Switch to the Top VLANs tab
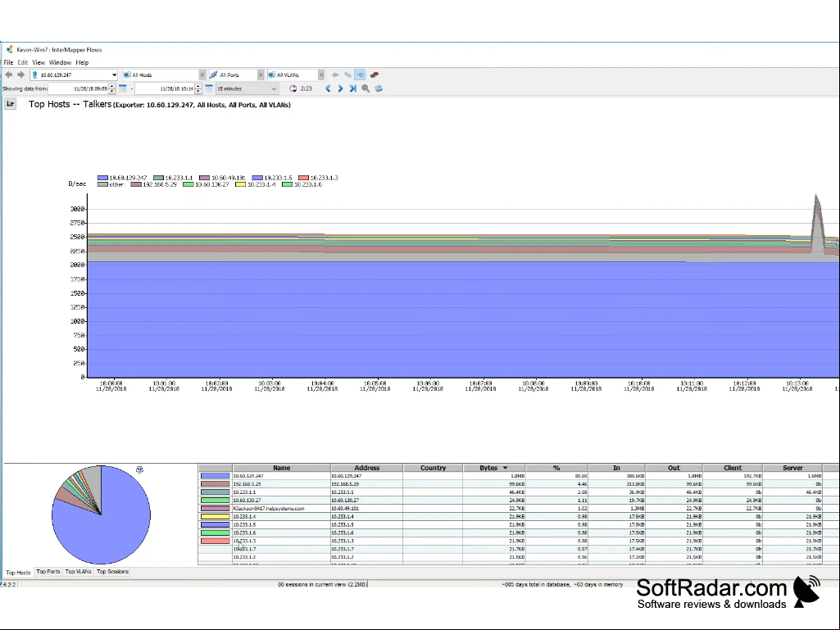Viewport: 840px width, 630px height. pyautogui.click(x=78, y=572)
